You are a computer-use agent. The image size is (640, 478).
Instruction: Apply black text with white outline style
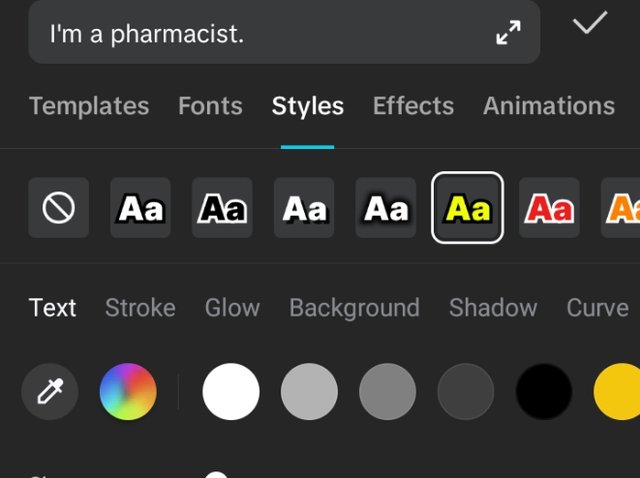point(222,208)
